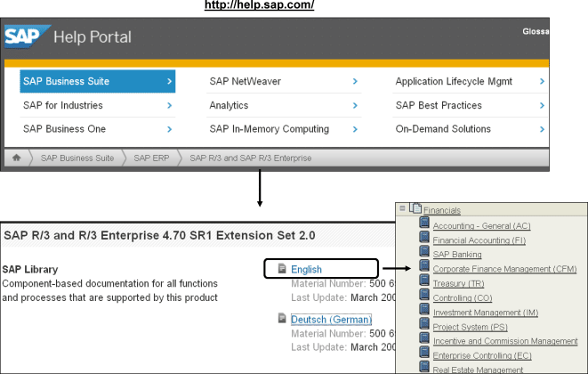Click the document icon beside English
588x374 pixels.
tap(282, 269)
